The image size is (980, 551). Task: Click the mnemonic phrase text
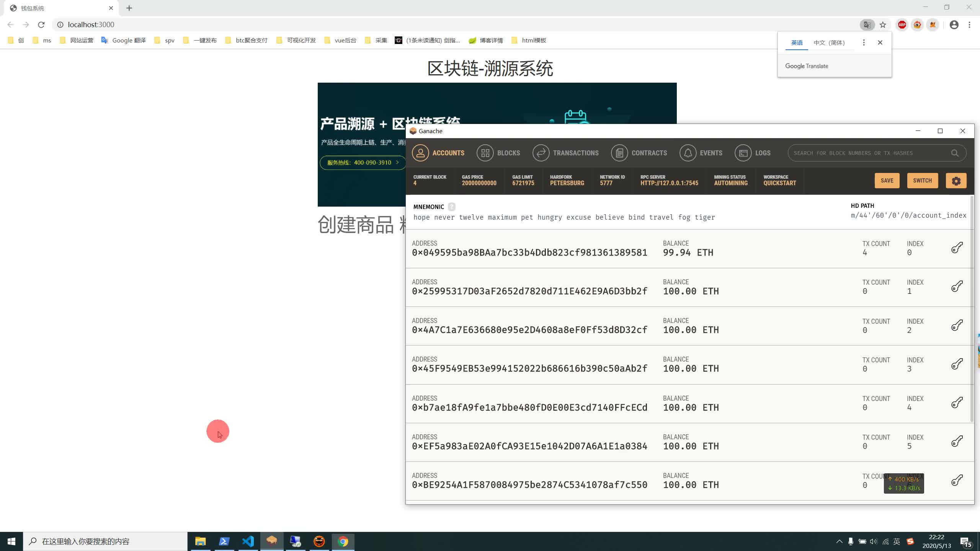564,217
